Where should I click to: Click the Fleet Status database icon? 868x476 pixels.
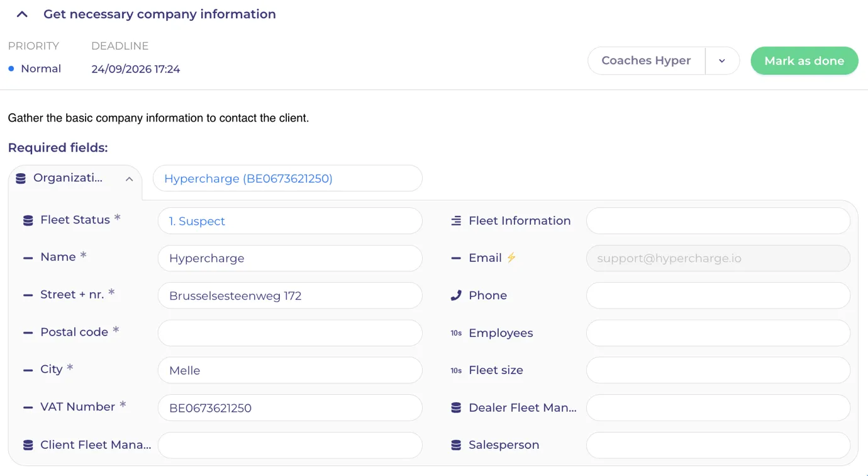pos(28,220)
